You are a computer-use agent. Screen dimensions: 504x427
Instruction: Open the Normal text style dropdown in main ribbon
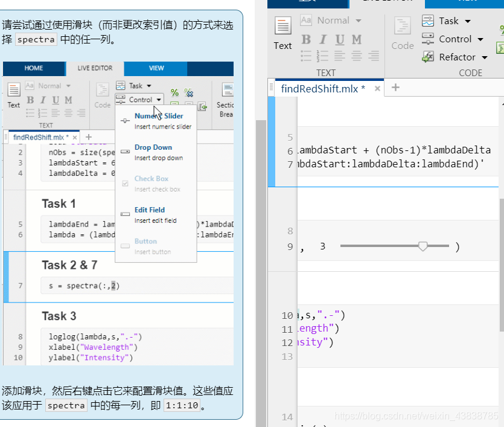[x=339, y=21]
